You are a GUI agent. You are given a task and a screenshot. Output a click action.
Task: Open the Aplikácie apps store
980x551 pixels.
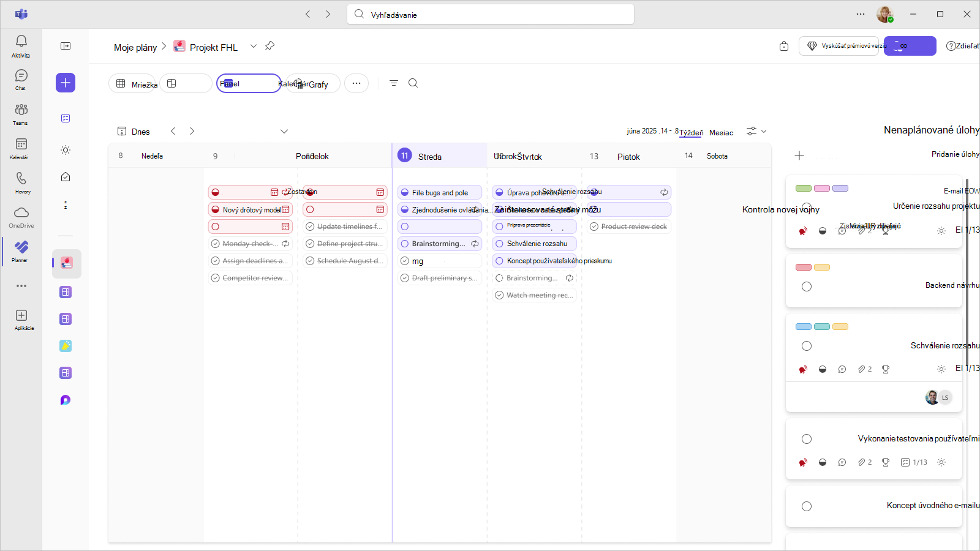coord(21,320)
